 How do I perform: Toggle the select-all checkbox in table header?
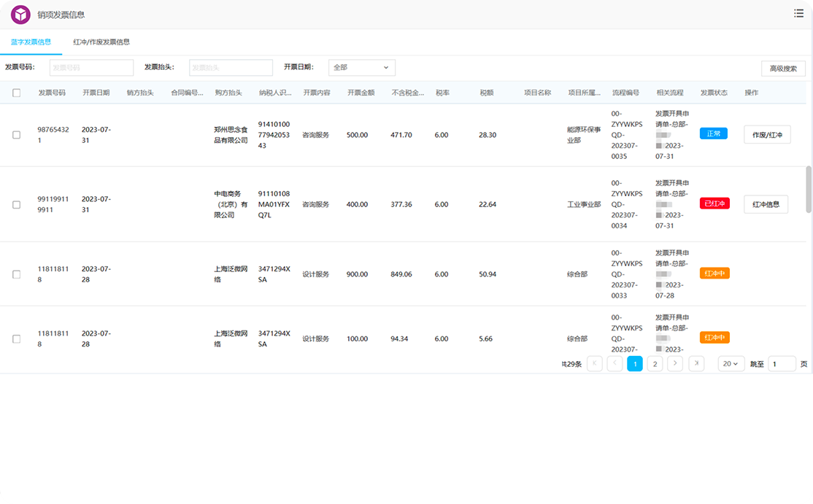coord(17,93)
